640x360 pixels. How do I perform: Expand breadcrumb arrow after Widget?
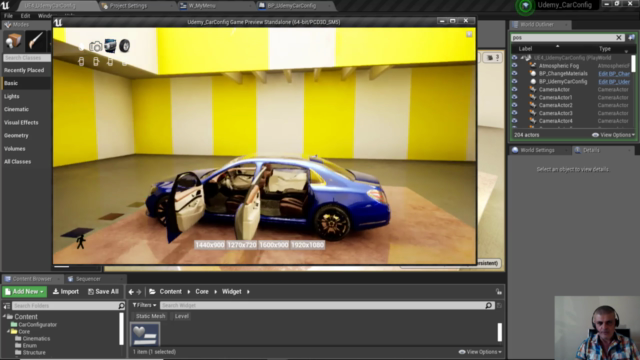coord(248,292)
